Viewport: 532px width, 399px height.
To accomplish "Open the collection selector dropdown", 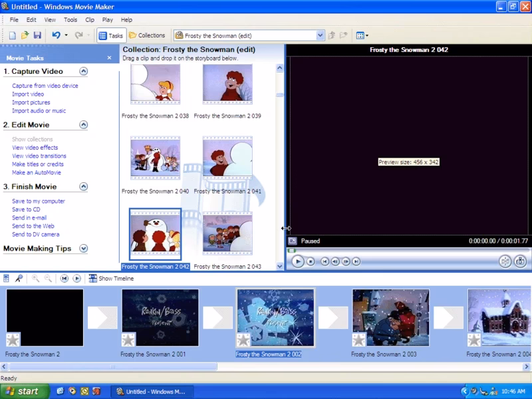I will coord(320,35).
